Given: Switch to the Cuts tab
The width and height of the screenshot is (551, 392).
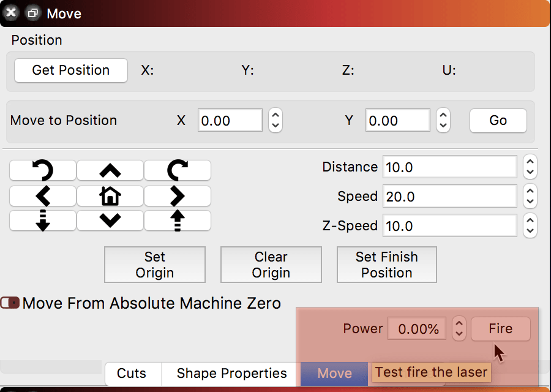Looking at the screenshot, I should point(133,373).
